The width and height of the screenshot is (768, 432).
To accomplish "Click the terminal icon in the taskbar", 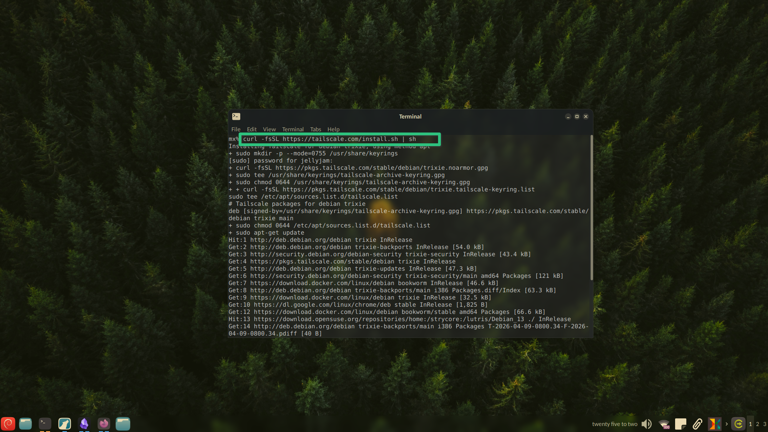I will pyautogui.click(x=45, y=424).
